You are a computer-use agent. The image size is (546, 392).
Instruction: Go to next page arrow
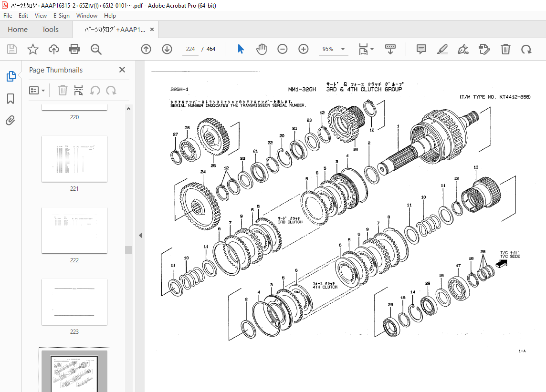coord(167,49)
